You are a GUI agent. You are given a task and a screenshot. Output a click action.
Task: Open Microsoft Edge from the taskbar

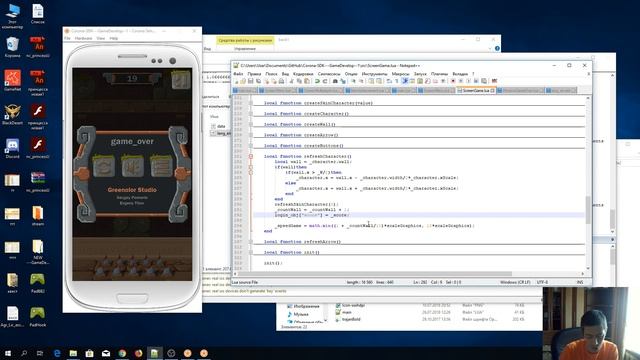pos(57,353)
